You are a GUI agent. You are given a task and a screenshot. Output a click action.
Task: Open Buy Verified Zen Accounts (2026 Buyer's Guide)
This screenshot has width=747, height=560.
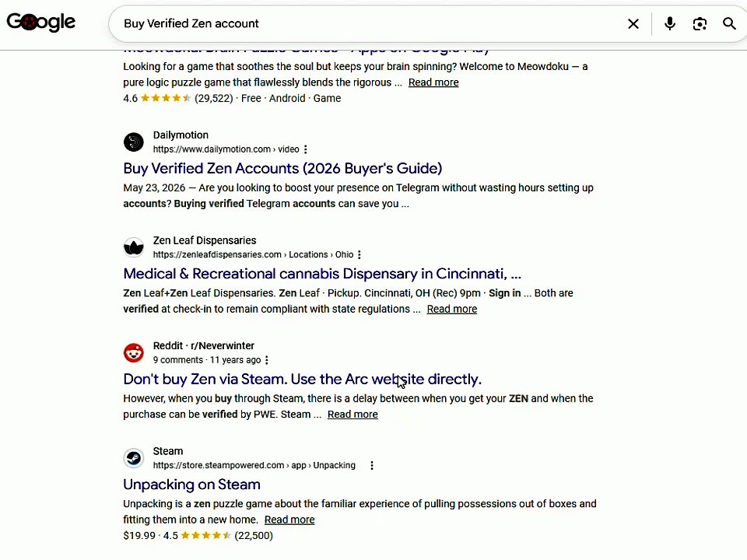point(282,168)
